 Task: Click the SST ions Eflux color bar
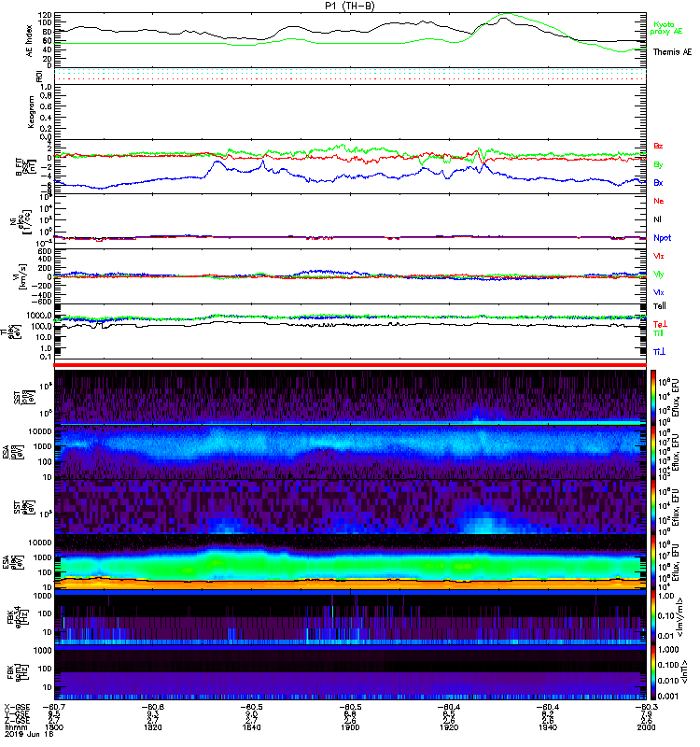(x=652, y=397)
